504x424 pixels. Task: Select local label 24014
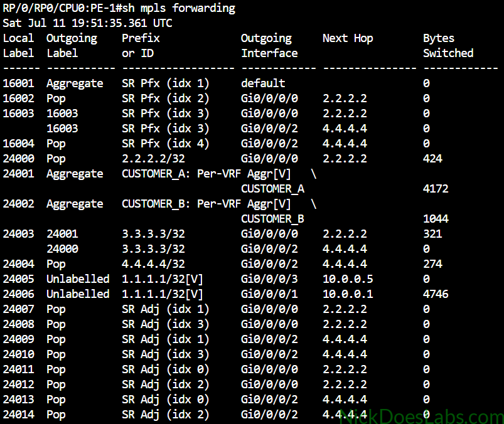18,415
